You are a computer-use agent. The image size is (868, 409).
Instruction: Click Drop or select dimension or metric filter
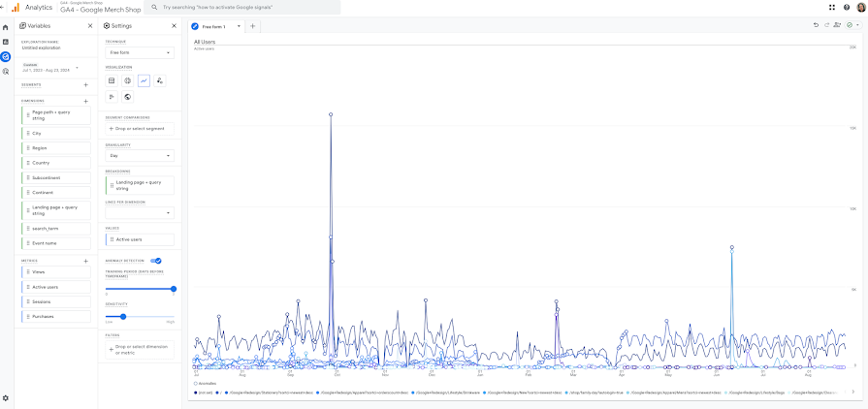click(x=140, y=350)
